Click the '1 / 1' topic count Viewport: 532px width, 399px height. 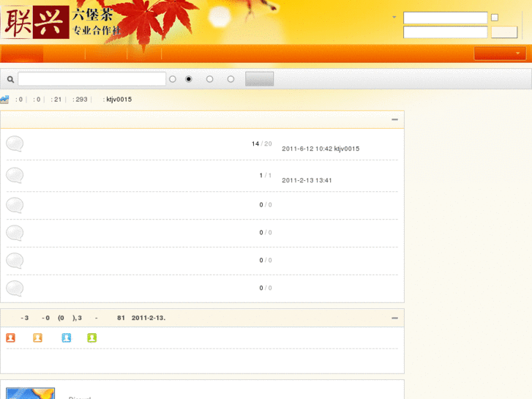coord(266,175)
